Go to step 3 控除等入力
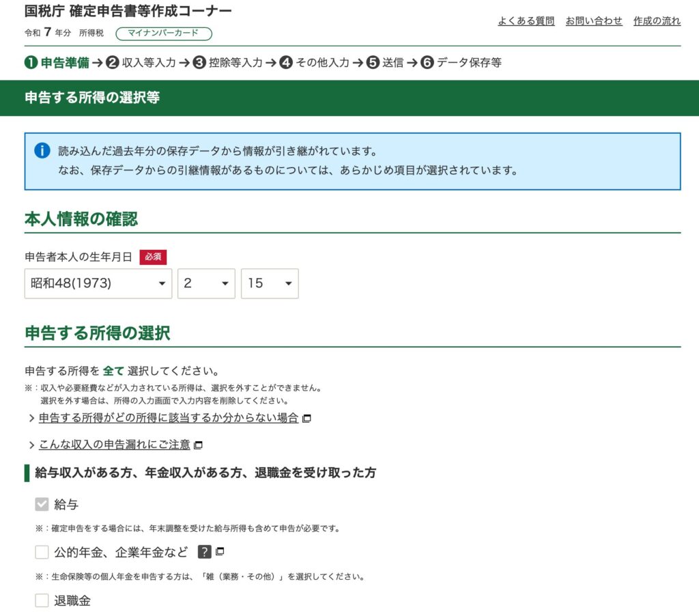This screenshot has height=616, width=699. coord(228,63)
